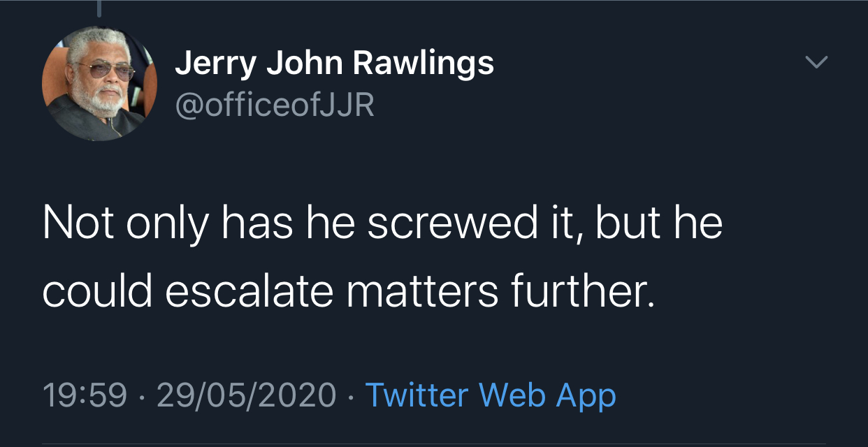Click Jerry John Rawlings profile avatar
This screenshot has width=868, height=447.
pyautogui.click(x=100, y=84)
